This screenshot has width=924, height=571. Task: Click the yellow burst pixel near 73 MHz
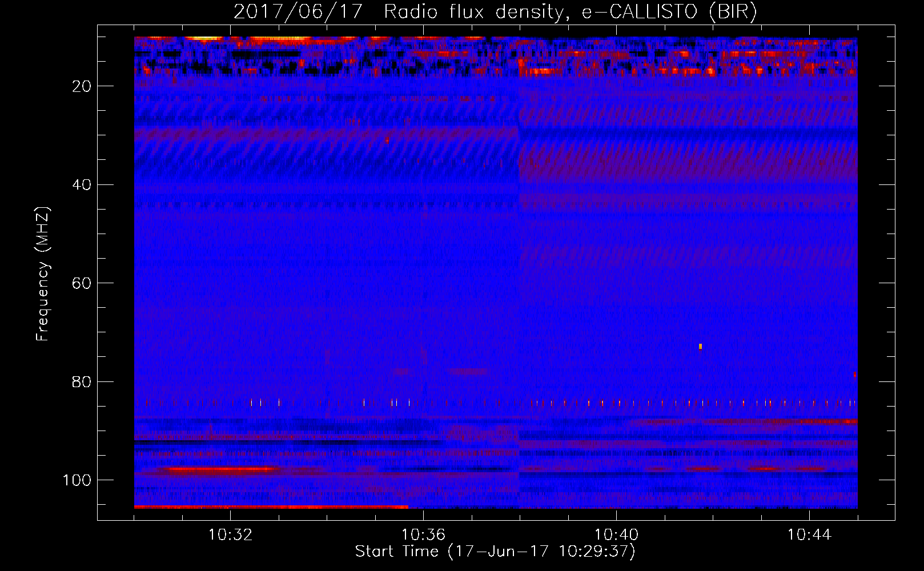700,346
